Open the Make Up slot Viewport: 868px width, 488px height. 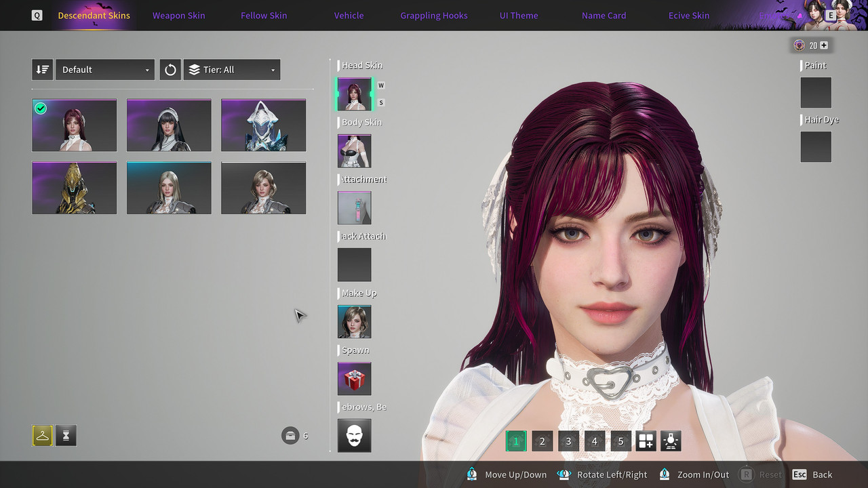(x=355, y=322)
